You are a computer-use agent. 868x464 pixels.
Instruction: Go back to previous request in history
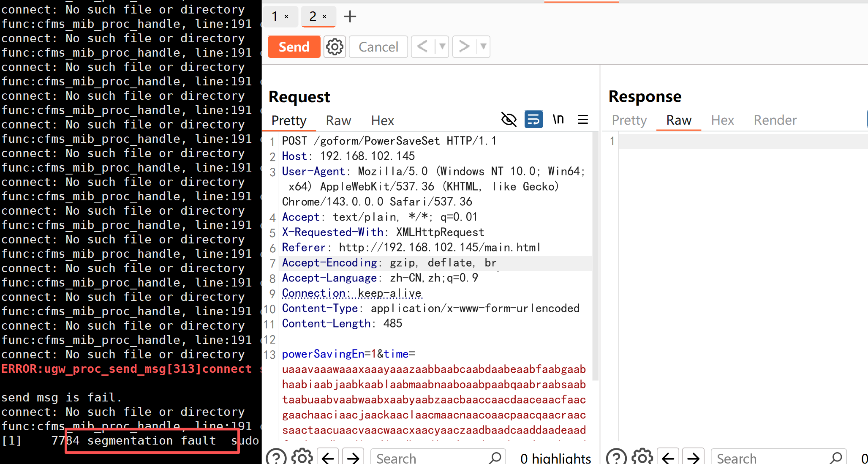click(422, 46)
